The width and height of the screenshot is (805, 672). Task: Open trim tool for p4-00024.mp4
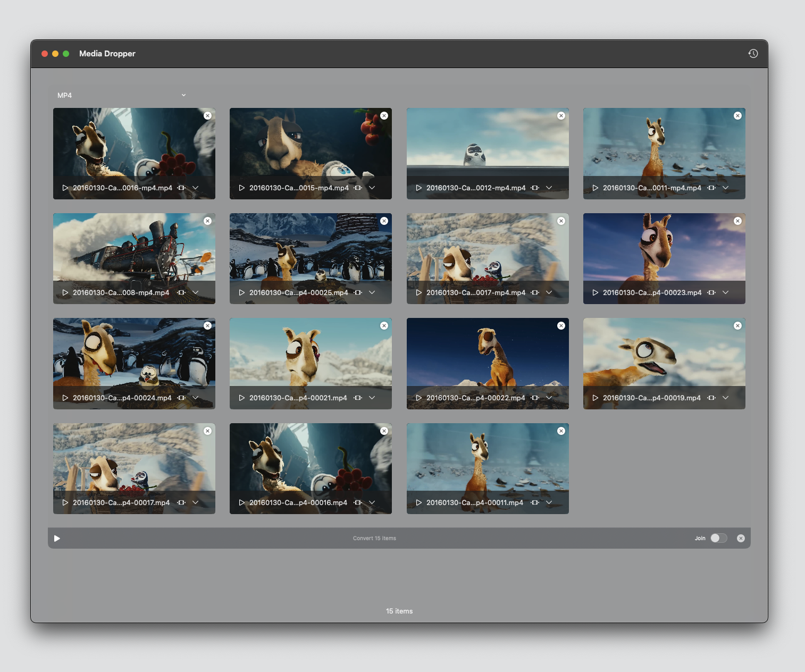point(181,398)
